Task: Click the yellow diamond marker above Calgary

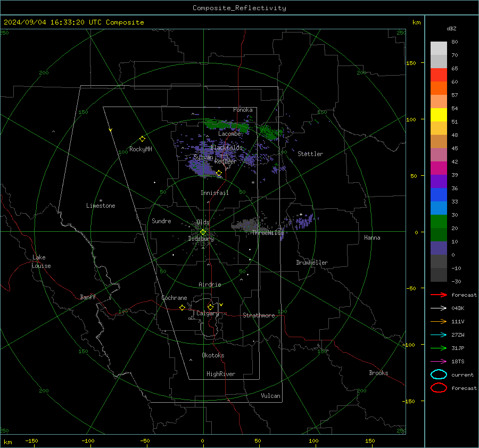Action: point(210,307)
